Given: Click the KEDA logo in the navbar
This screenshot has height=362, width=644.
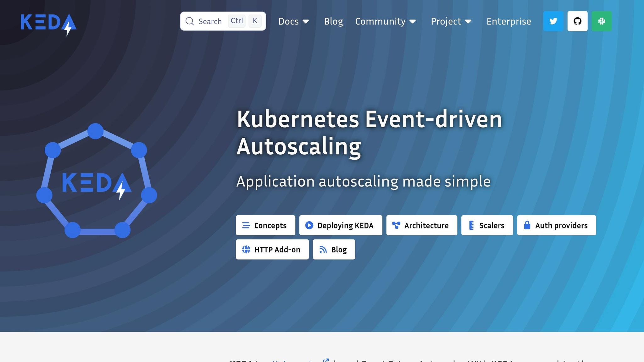Looking at the screenshot, I should (48, 25).
